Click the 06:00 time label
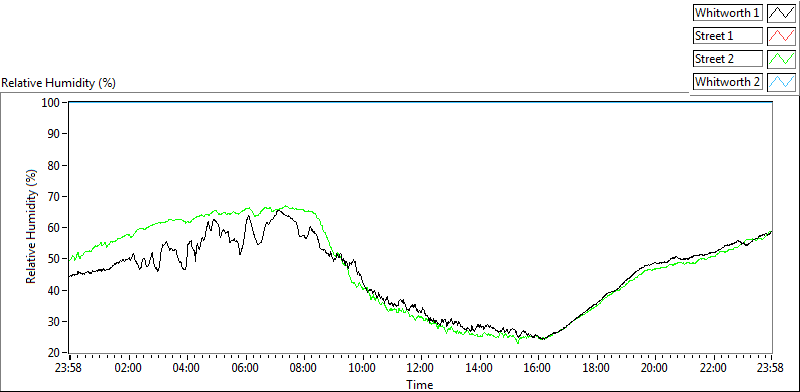 point(245,368)
